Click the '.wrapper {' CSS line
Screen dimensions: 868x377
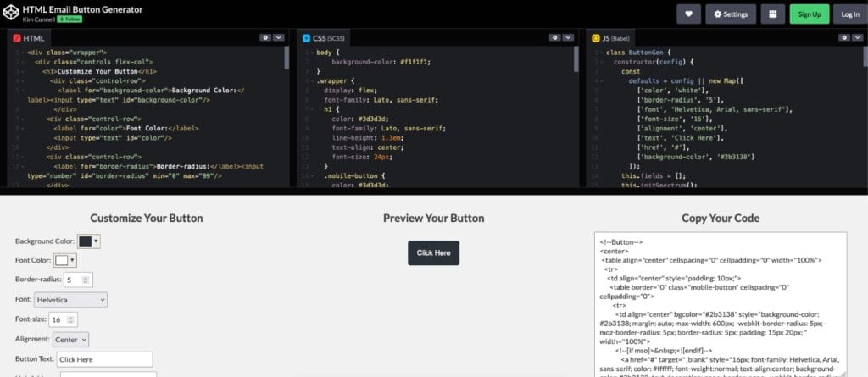tap(336, 80)
